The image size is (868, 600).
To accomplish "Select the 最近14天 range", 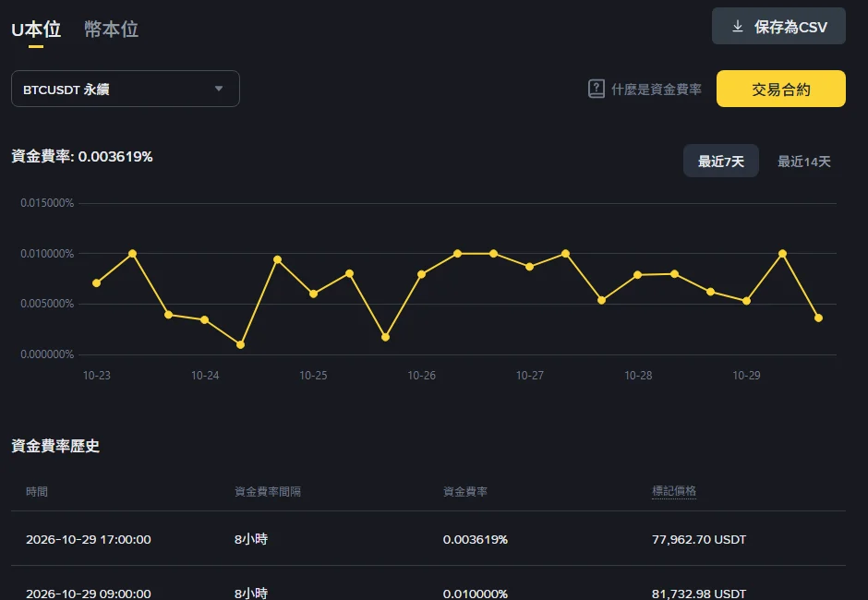I will coord(803,161).
